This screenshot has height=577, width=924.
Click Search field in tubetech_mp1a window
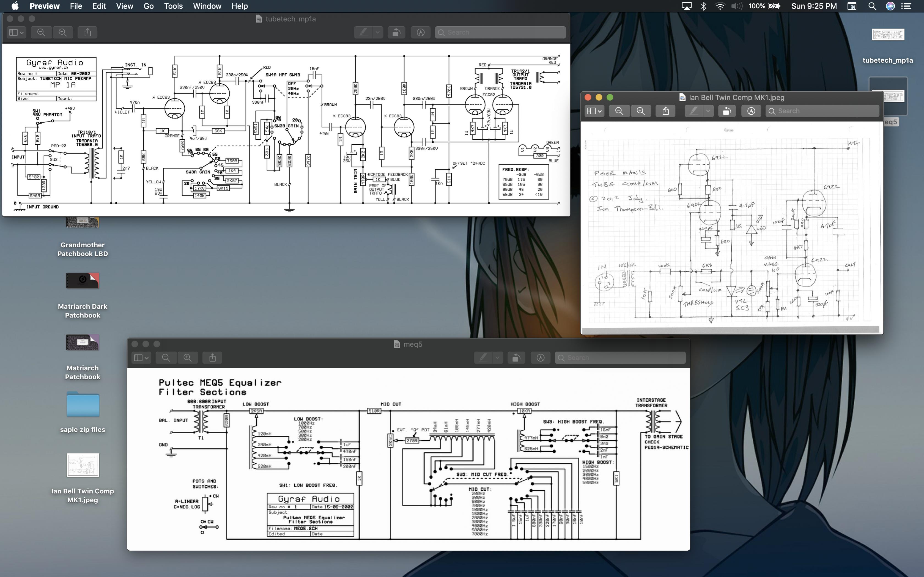coord(500,32)
